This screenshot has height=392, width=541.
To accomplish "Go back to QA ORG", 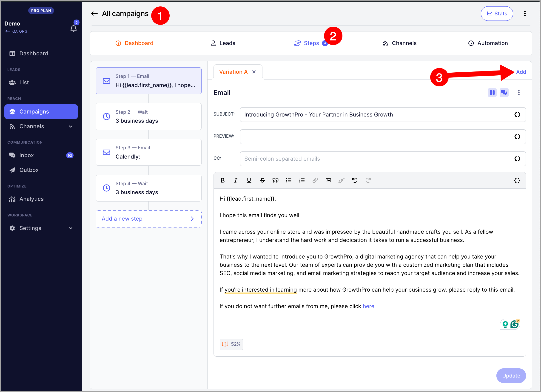I will (16, 31).
